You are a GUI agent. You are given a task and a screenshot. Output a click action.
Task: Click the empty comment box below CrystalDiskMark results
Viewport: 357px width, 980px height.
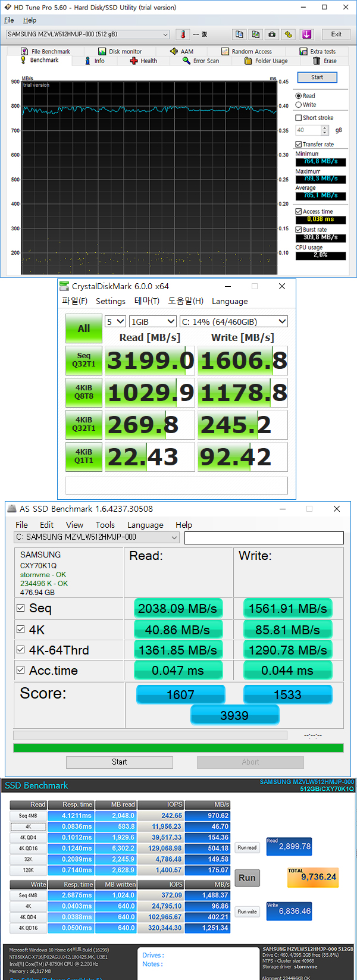pyautogui.click(x=177, y=486)
